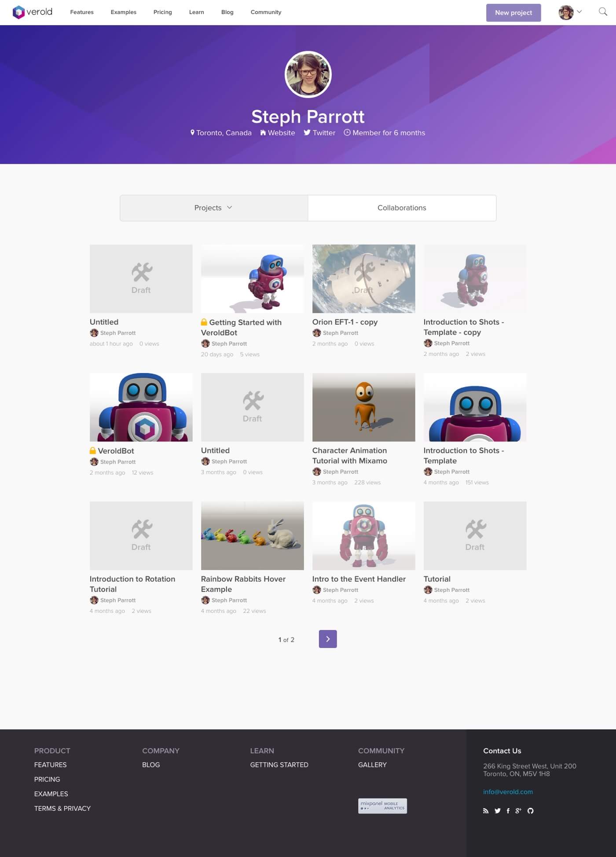Click the Mixpanel Mobile Analytics badge
616x857 pixels.
pyautogui.click(x=382, y=806)
